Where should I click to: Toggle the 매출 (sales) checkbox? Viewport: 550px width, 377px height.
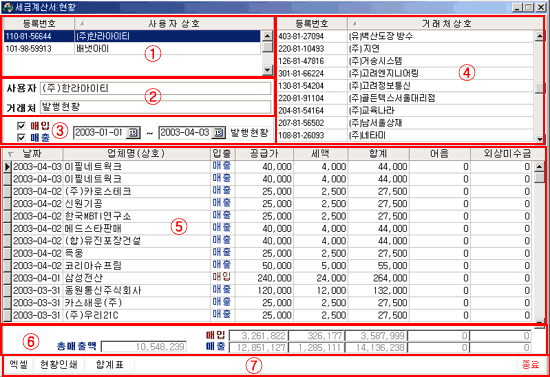tap(21, 137)
